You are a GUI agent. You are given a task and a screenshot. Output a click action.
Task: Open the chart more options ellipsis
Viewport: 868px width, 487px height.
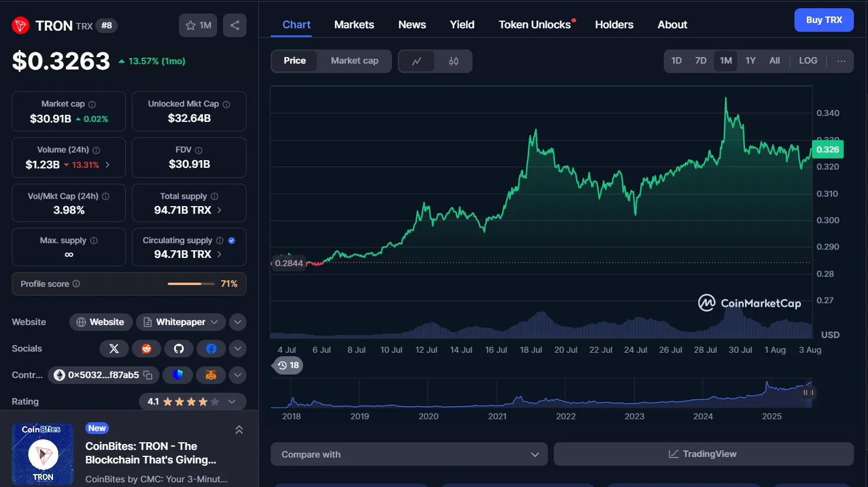pos(842,61)
